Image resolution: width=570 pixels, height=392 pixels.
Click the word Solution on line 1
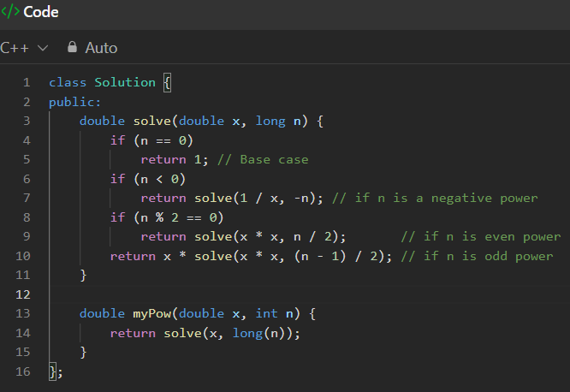click(x=125, y=82)
